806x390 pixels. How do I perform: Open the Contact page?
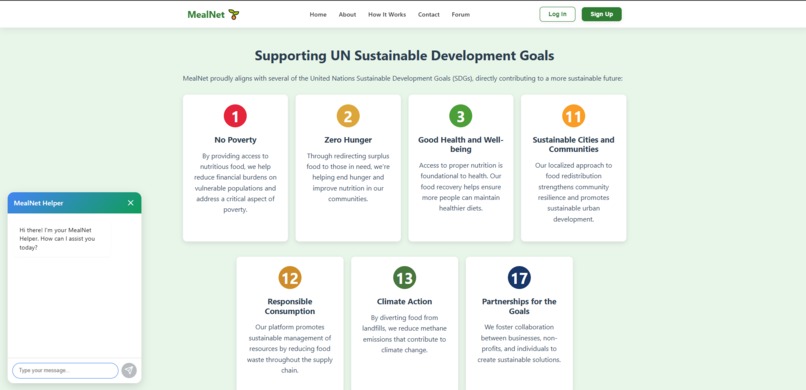tap(429, 14)
